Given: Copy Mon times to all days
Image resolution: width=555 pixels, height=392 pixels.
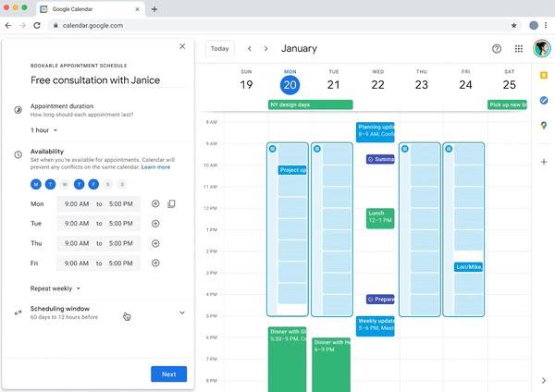Looking at the screenshot, I should pos(171,203).
